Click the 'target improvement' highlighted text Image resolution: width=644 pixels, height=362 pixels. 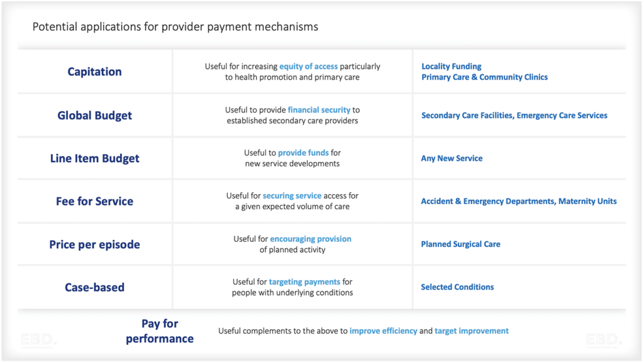point(471,331)
